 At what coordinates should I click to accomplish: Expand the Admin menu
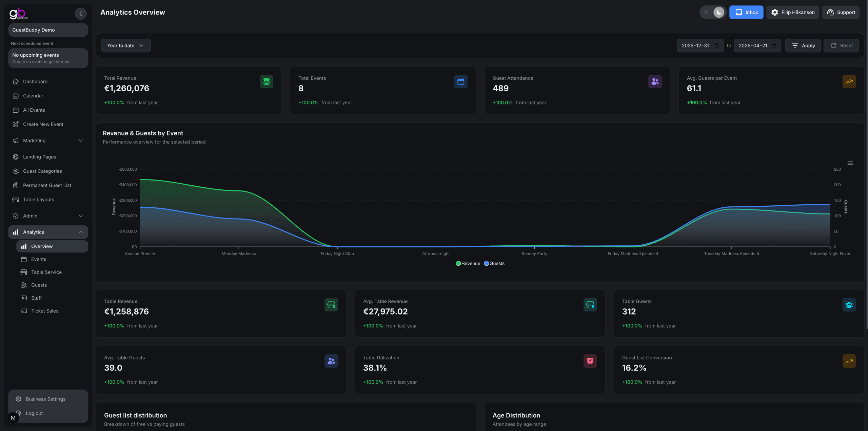[48, 216]
